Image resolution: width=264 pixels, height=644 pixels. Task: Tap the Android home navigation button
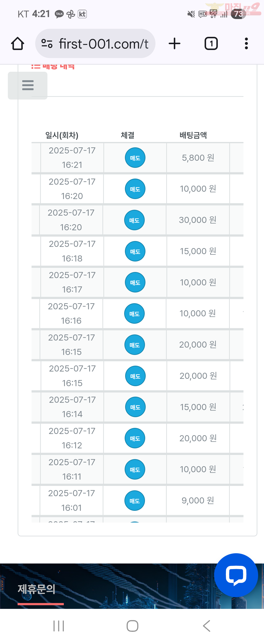(132, 626)
